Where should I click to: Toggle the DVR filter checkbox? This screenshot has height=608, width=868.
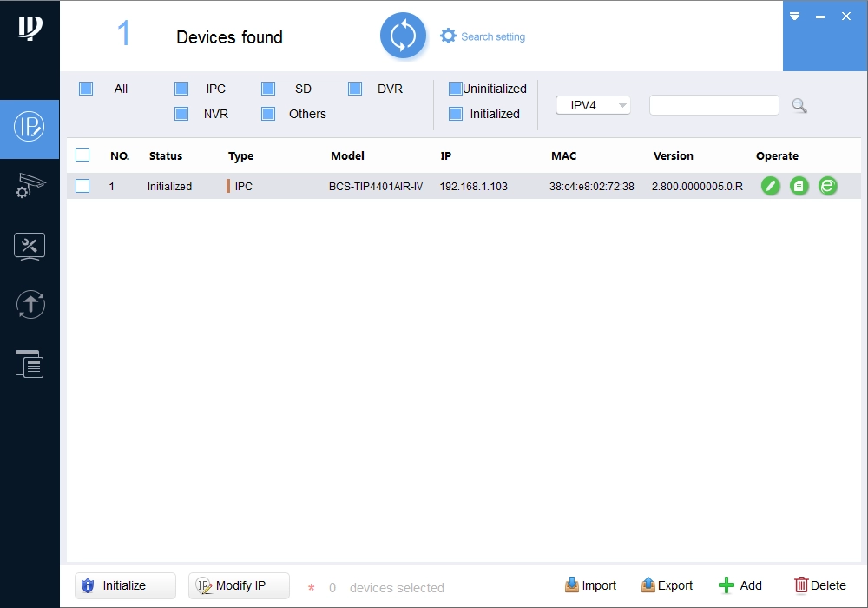355,89
